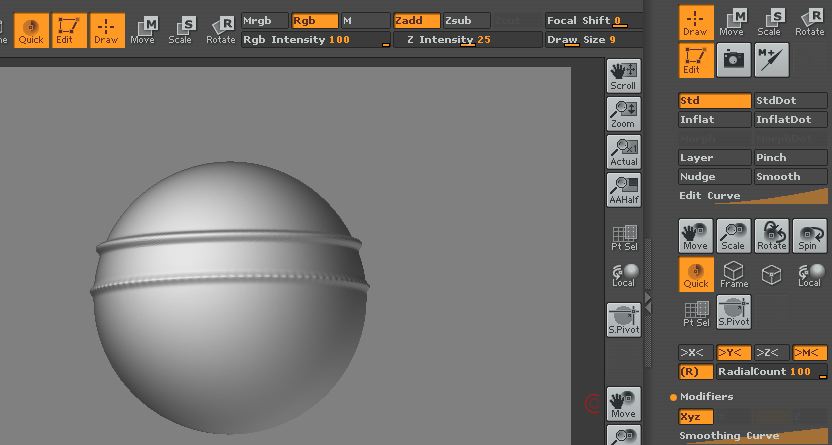The image size is (832, 445).
Task: Toggle Quick in right panel
Action: pyautogui.click(x=696, y=275)
